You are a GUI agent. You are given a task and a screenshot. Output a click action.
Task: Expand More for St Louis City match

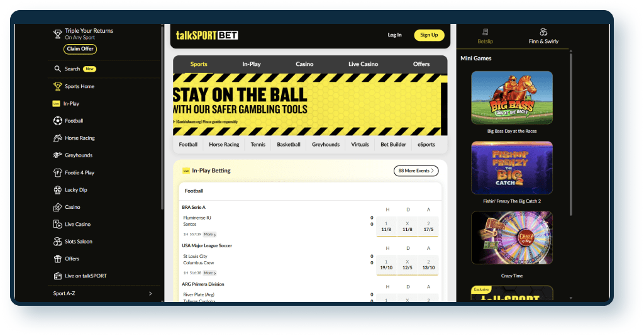[x=210, y=273]
